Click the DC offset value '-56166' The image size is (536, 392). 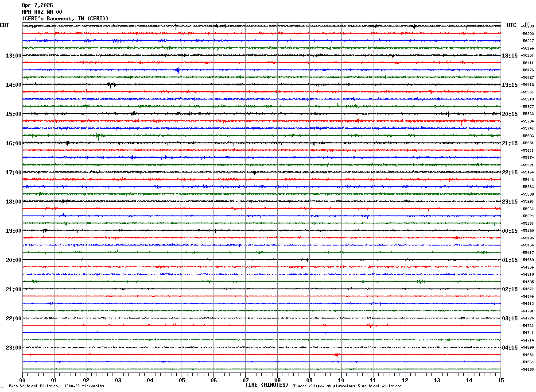(527, 48)
